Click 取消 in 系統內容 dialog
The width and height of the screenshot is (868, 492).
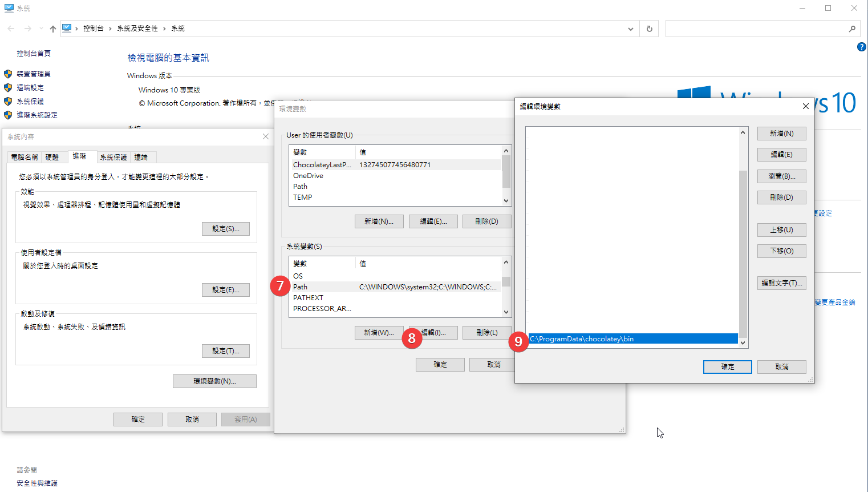[192, 420]
